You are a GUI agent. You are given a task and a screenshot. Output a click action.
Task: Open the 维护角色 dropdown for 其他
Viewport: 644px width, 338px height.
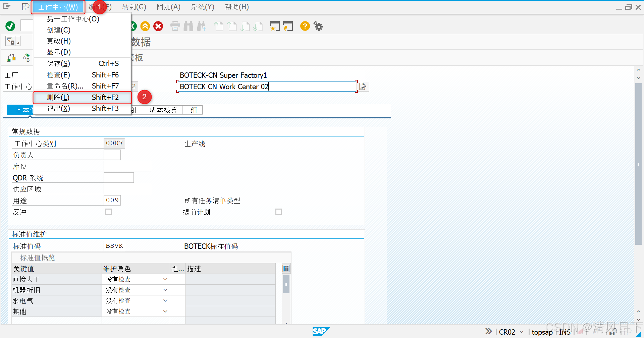pos(165,311)
